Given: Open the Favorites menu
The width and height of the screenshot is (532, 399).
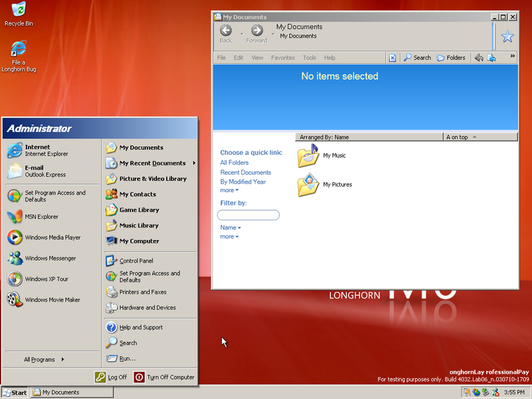Looking at the screenshot, I should pyautogui.click(x=283, y=57).
